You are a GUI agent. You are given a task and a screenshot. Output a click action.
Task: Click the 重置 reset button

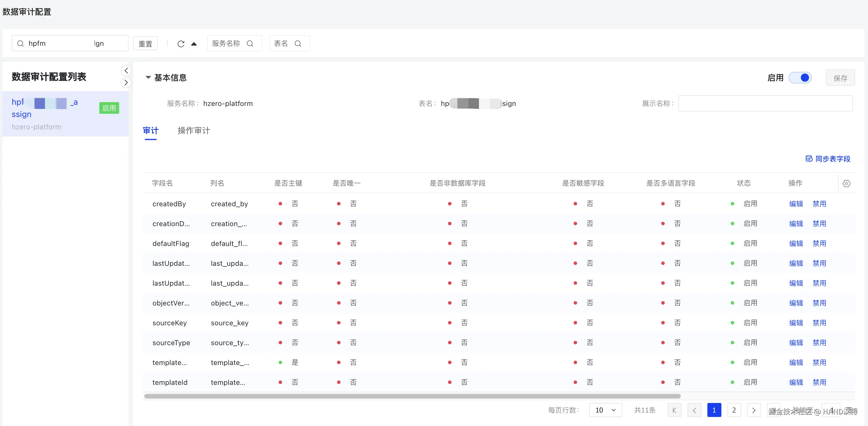point(145,44)
